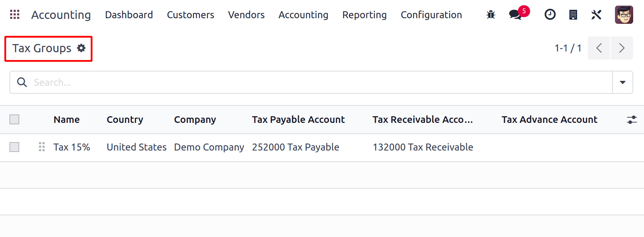Open the user avatar menu
This screenshot has height=237, width=644.
pos(624,15)
